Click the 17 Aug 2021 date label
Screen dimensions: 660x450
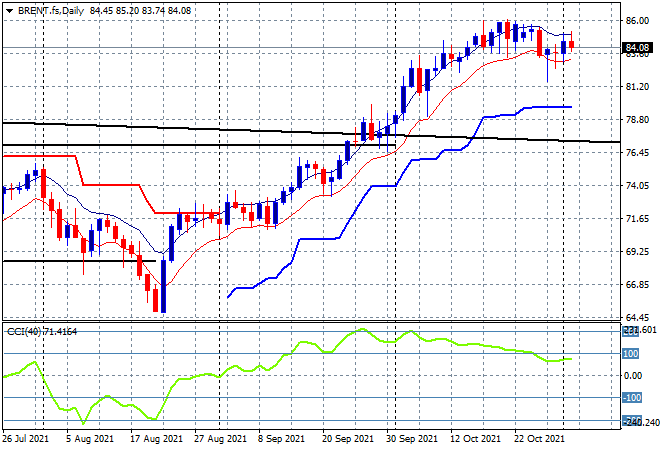tap(157, 439)
